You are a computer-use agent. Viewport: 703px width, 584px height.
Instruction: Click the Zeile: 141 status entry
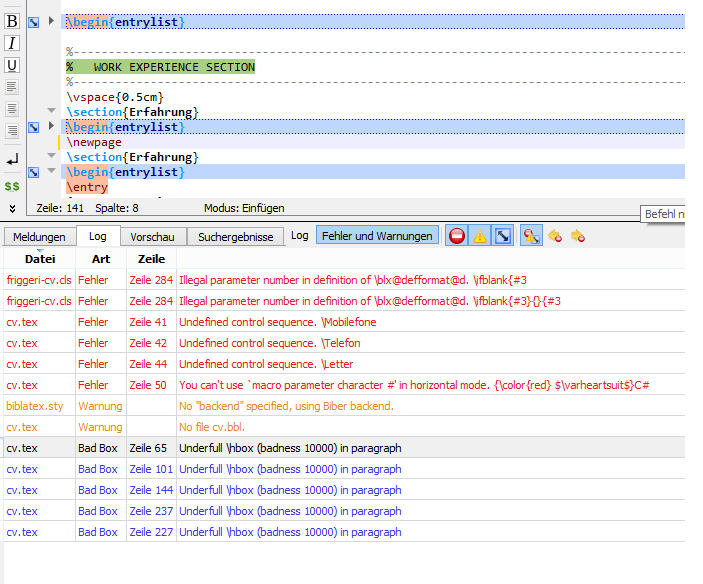(x=60, y=208)
